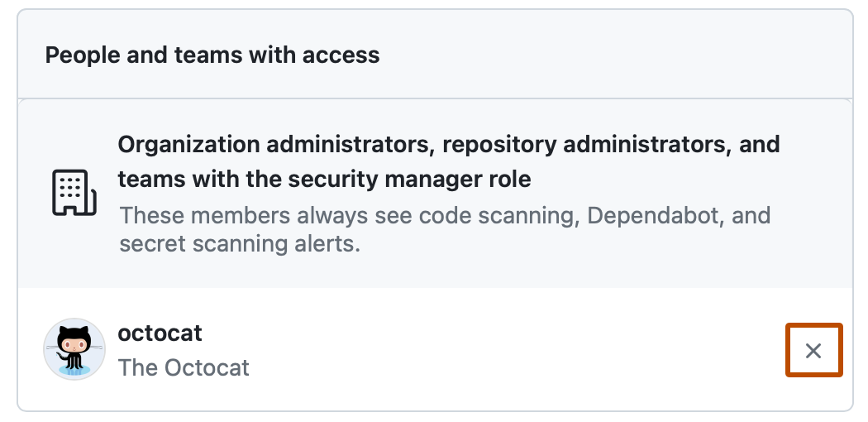The height and width of the screenshot is (422, 868).
Task: Open the octocat username link
Action: point(160,333)
